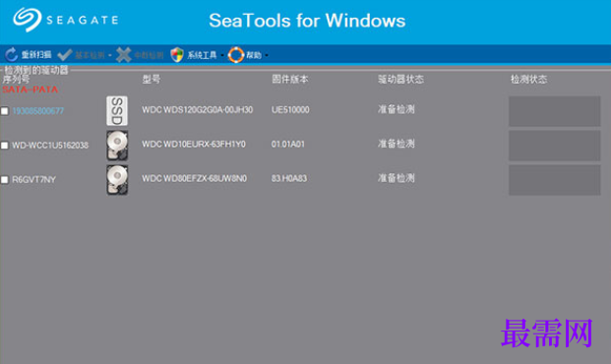Image resolution: width=611 pixels, height=364 pixels.
Task: Click the SeaTools for Windows title
Action: click(x=307, y=21)
